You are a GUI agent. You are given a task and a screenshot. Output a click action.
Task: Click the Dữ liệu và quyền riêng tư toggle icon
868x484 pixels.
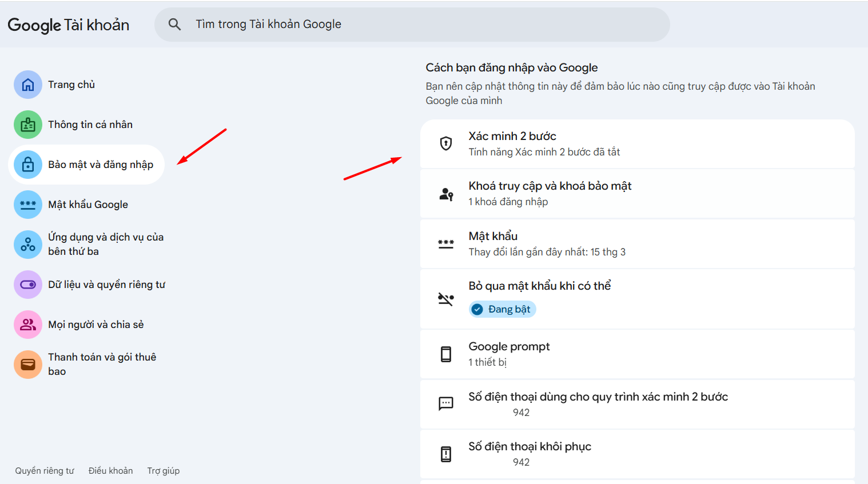[28, 285]
